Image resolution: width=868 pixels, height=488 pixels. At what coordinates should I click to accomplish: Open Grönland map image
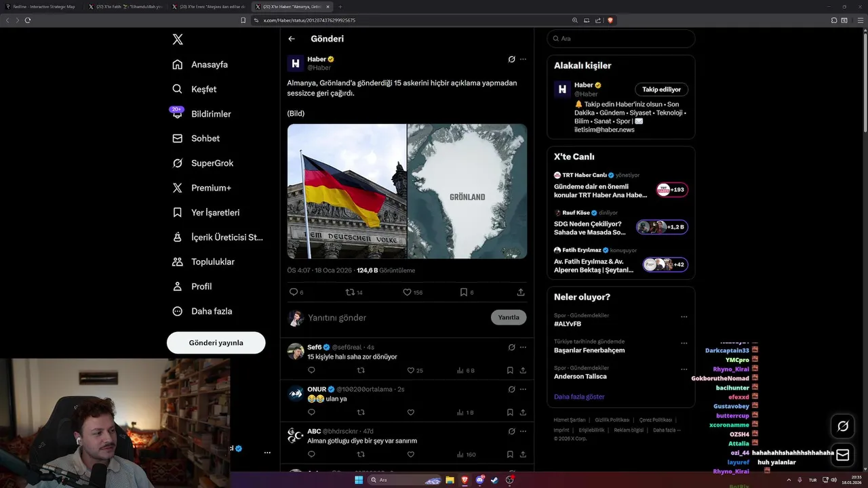pyautogui.click(x=467, y=191)
